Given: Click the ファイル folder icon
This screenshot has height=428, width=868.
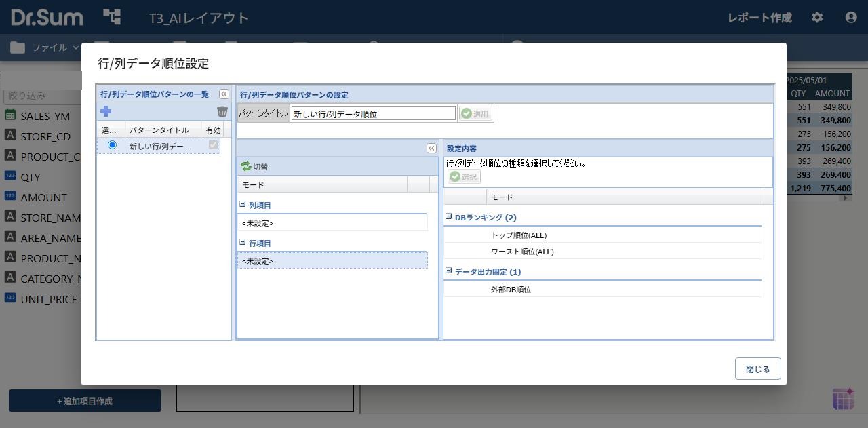Looking at the screenshot, I should [x=18, y=47].
